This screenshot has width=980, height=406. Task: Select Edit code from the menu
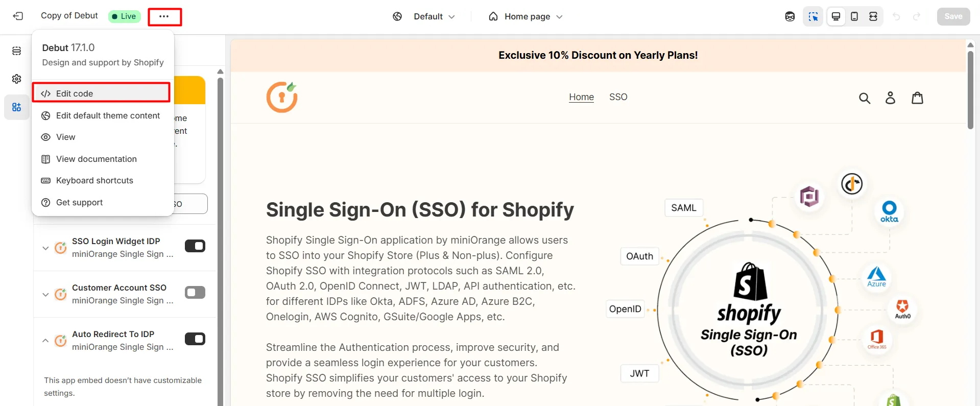coord(101,93)
